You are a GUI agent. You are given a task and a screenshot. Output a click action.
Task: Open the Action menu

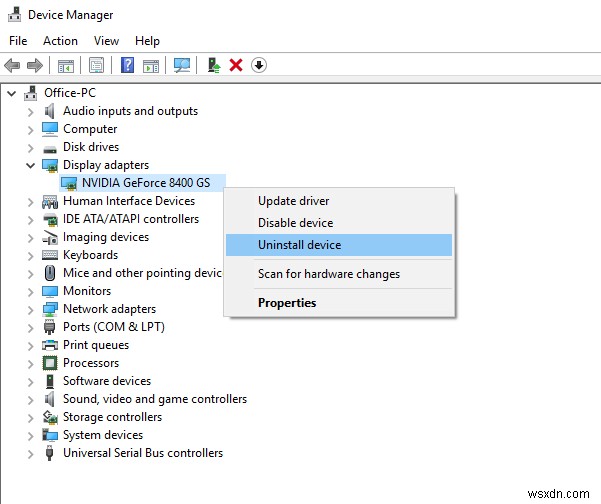60,41
